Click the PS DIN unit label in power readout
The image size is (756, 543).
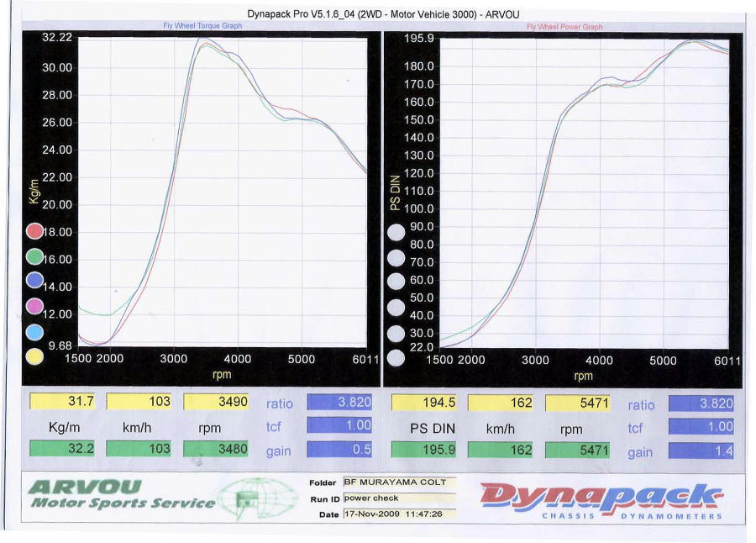pyautogui.click(x=433, y=429)
